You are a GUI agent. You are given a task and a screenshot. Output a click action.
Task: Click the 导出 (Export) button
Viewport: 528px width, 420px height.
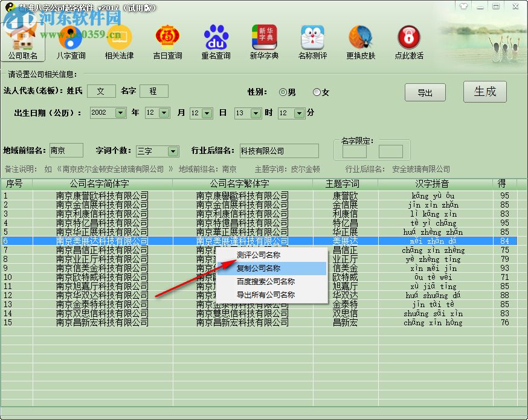(425, 92)
